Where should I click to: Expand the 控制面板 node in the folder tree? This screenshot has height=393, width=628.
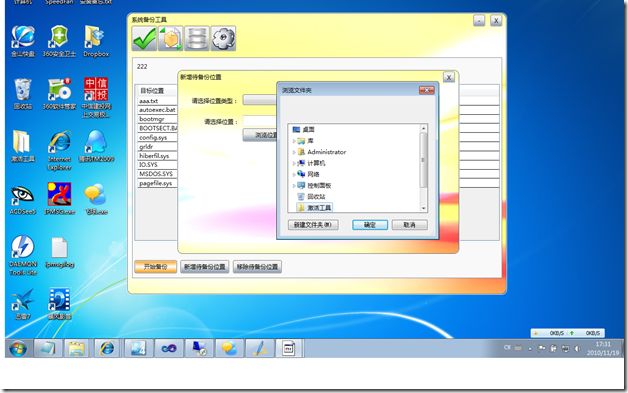[x=294, y=186]
